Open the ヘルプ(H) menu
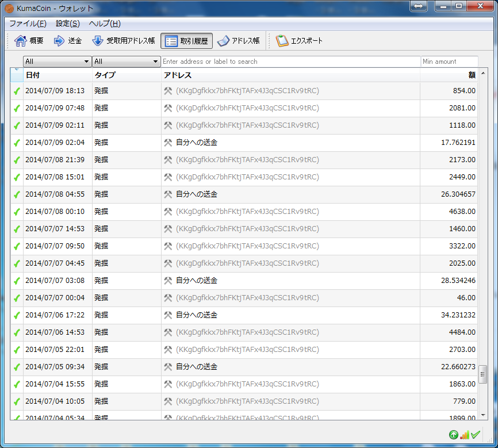 (x=105, y=24)
